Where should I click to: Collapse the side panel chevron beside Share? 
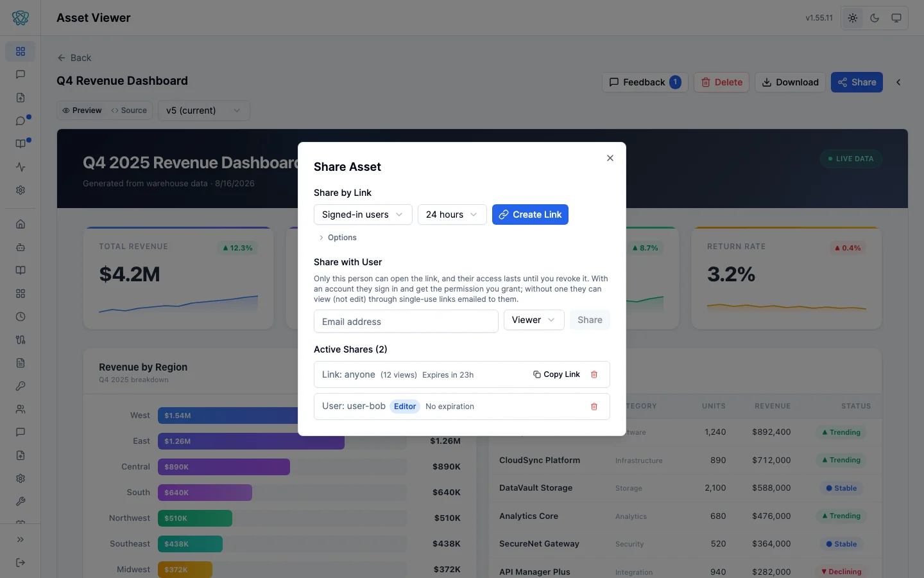point(898,82)
